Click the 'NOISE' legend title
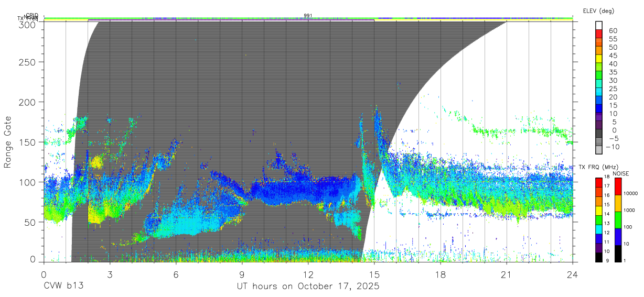This screenshot has width=644, height=297. coord(621,173)
